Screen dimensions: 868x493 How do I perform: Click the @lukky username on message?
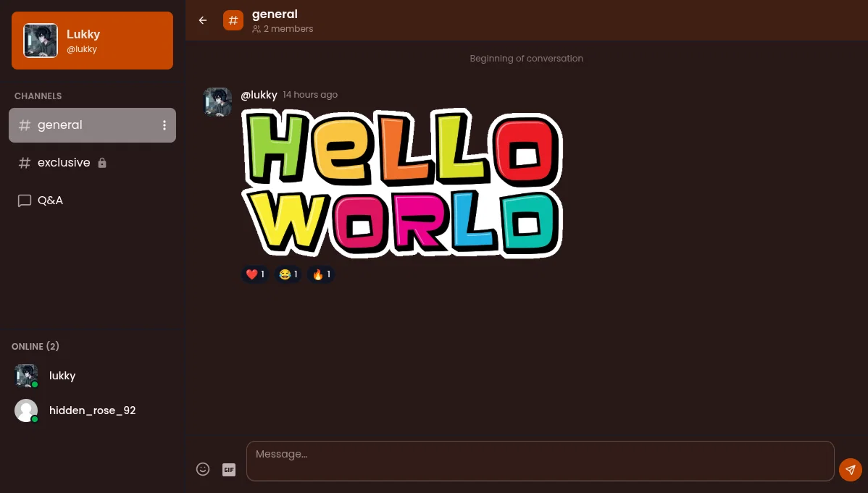click(259, 95)
